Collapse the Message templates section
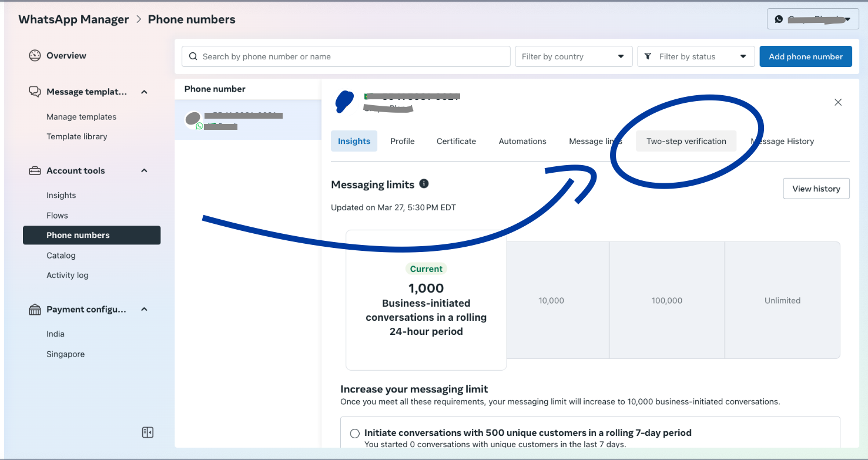Screen dimensions: 868x460 click(x=144, y=92)
